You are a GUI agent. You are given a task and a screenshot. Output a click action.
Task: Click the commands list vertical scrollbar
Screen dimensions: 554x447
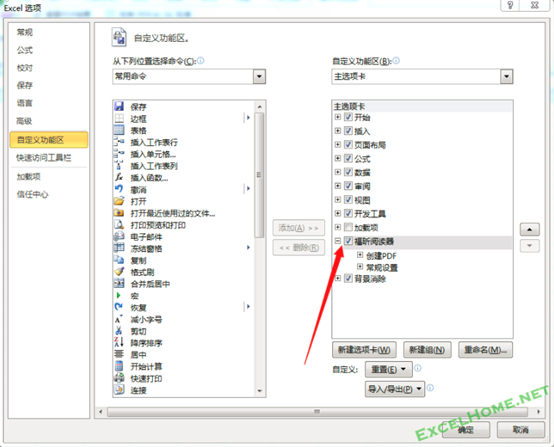click(x=260, y=175)
